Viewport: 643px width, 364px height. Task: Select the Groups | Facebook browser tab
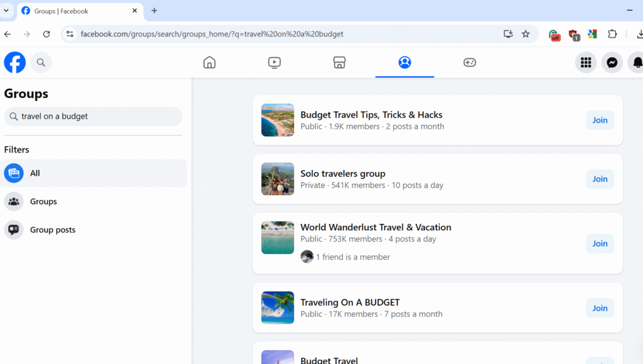tap(80, 11)
